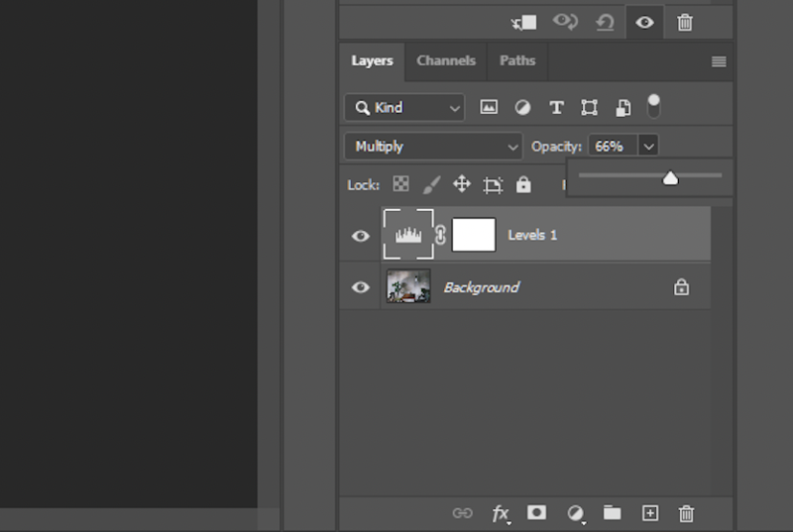
Task: Select the Levels 1 layer mask thumbnail
Action: pos(474,235)
